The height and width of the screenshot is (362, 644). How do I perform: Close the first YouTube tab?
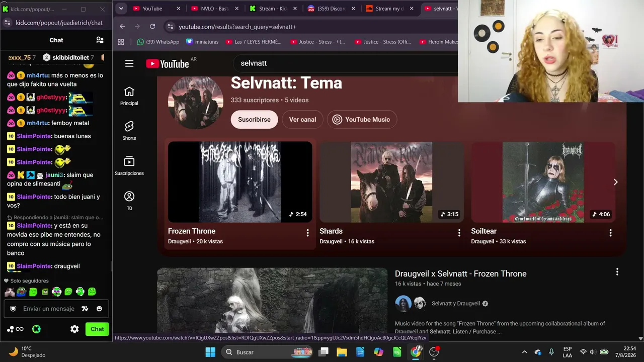[x=179, y=9]
